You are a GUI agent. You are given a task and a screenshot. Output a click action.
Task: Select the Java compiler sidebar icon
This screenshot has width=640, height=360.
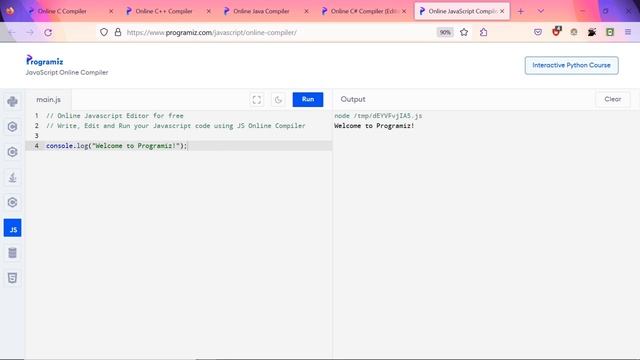12,177
